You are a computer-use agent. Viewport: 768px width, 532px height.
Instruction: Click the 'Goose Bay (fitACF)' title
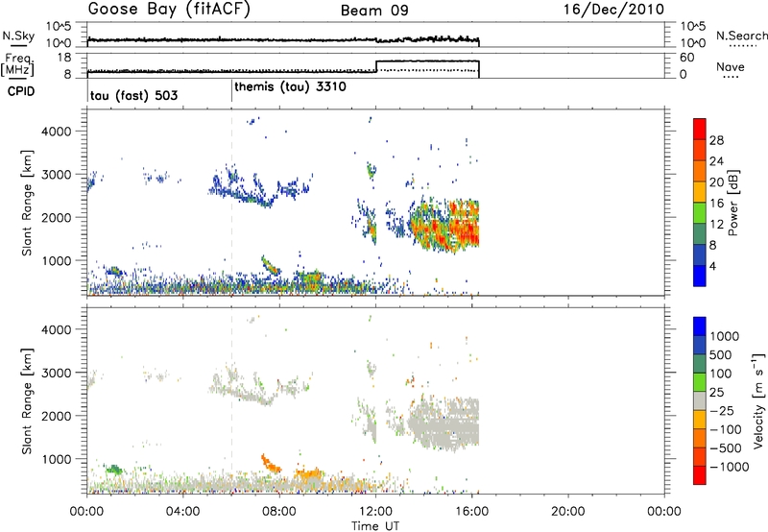pos(169,10)
